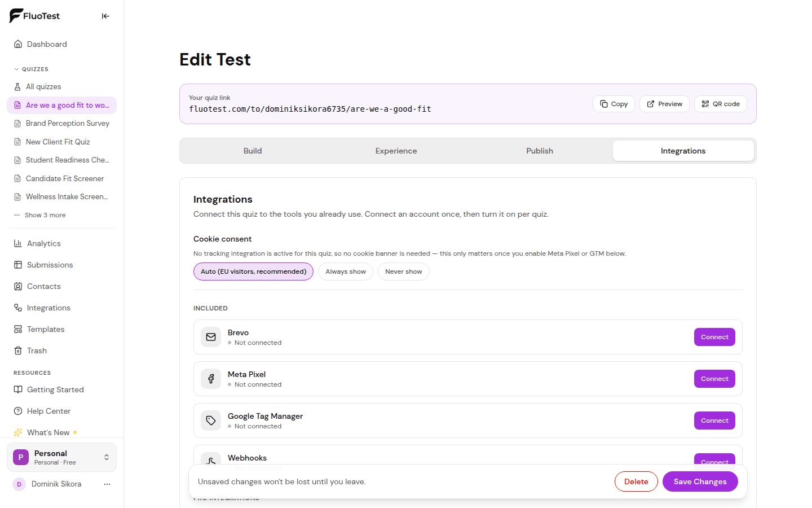Select Never show cookie consent
The image size is (812, 508).
[404, 271]
